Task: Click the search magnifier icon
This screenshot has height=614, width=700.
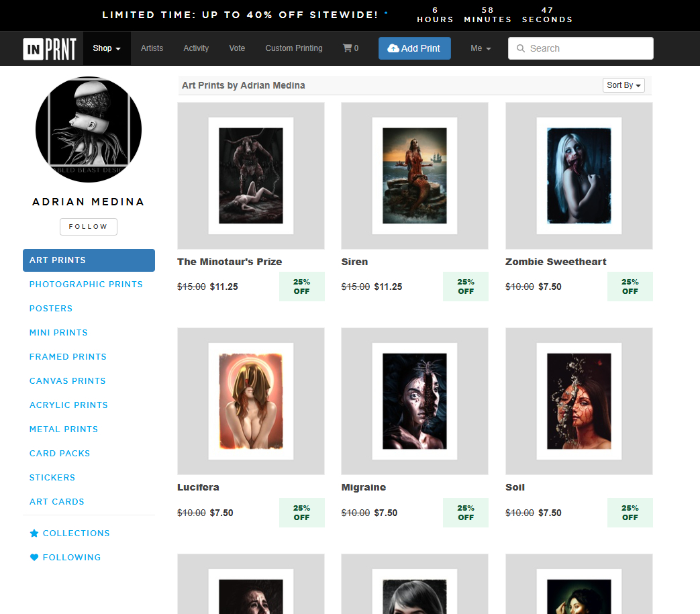Action: [x=521, y=48]
